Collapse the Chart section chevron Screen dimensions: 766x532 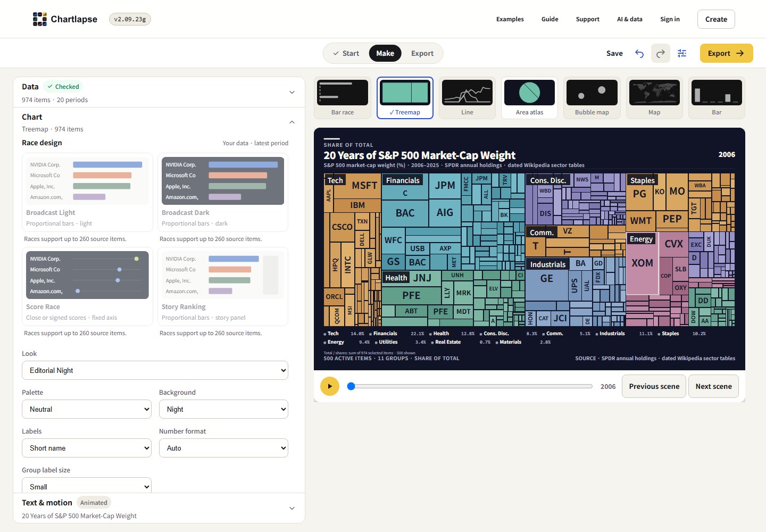292,122
